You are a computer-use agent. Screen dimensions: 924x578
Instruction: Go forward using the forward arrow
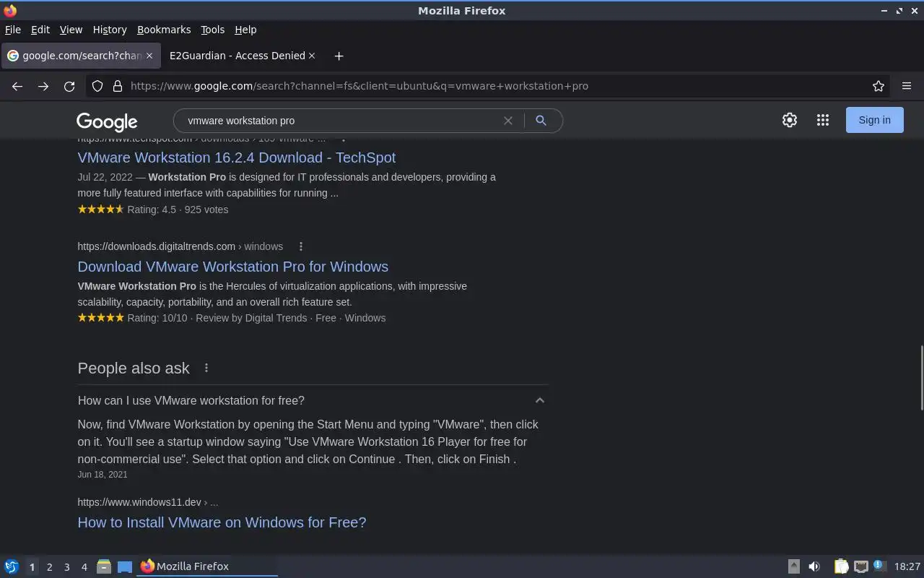pyautogui.click(x=43, y=86)
